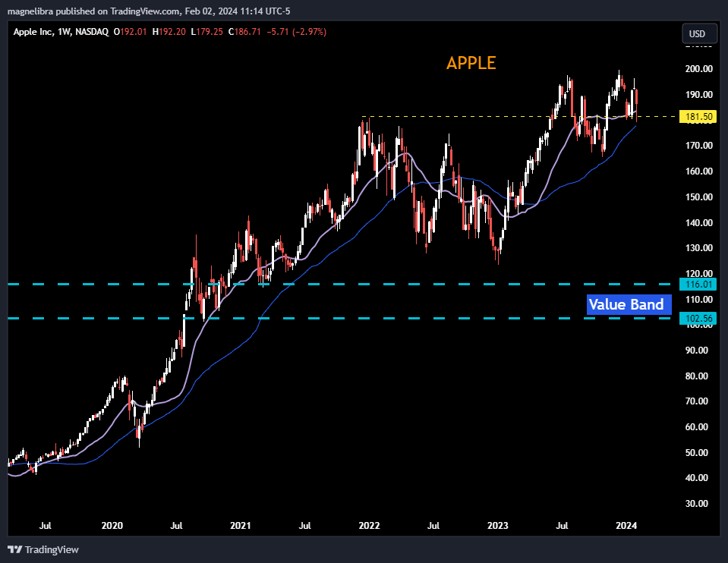
Task: Click the 160.00 price axis label
Action: (x=698, y=171)
